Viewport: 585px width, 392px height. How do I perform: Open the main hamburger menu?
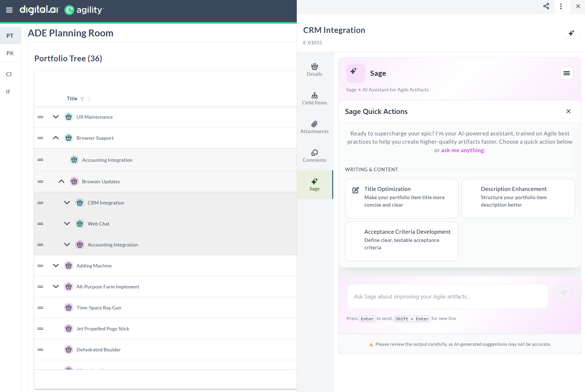point(9,10)
